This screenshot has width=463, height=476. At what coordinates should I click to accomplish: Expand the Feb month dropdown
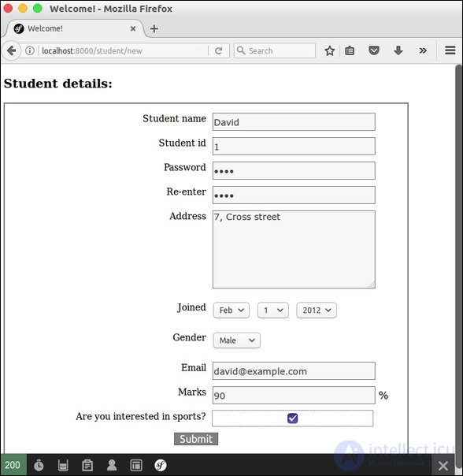click(231, 311)
